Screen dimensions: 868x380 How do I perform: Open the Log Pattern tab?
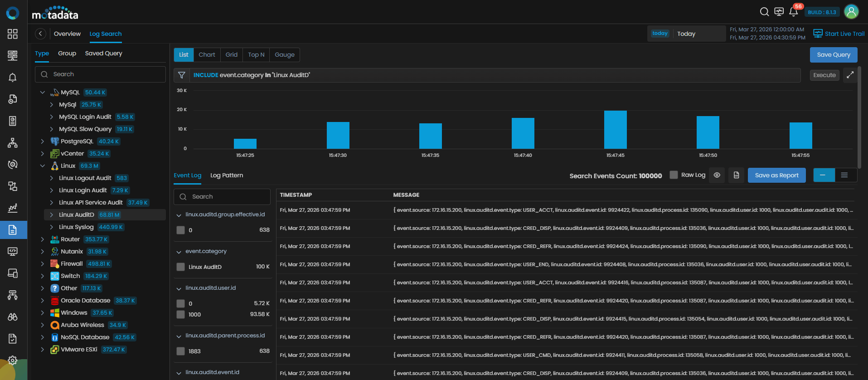(x=227, y=175)
